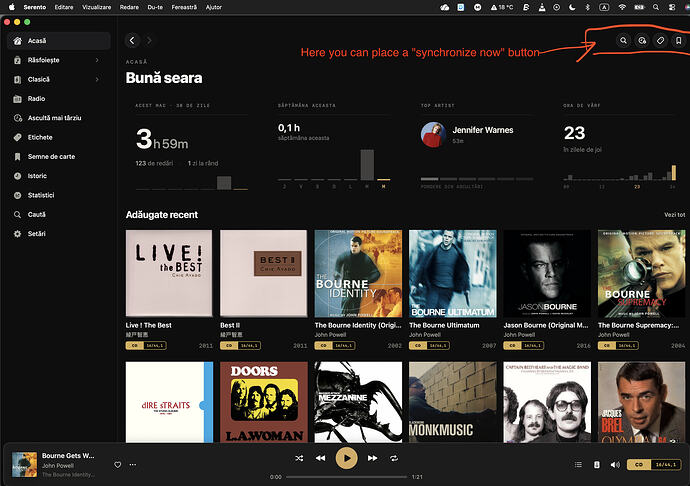Viewport: 690px width, 486px height.
Task: Open the output device icon
Action: coord(597,464)
